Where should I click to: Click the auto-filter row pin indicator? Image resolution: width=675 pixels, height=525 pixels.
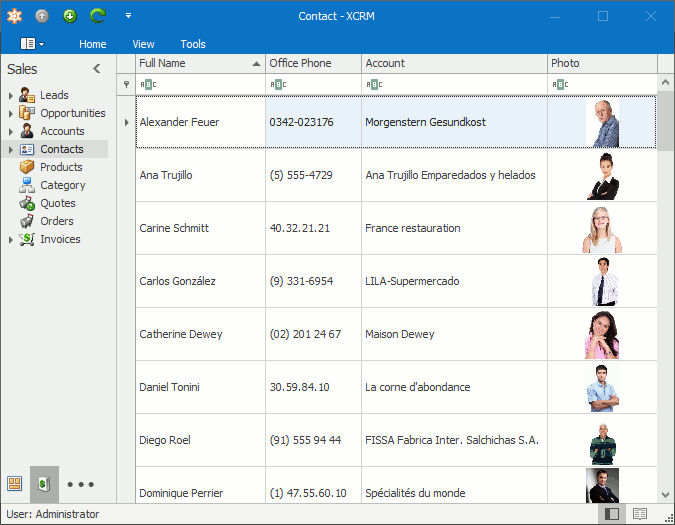(126, 84)
